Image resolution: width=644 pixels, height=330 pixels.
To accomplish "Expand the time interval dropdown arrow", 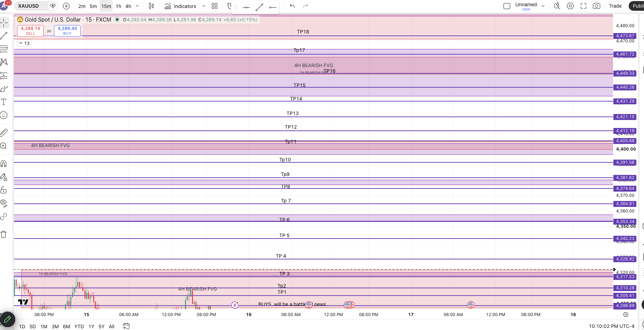I will pos(137,6).
